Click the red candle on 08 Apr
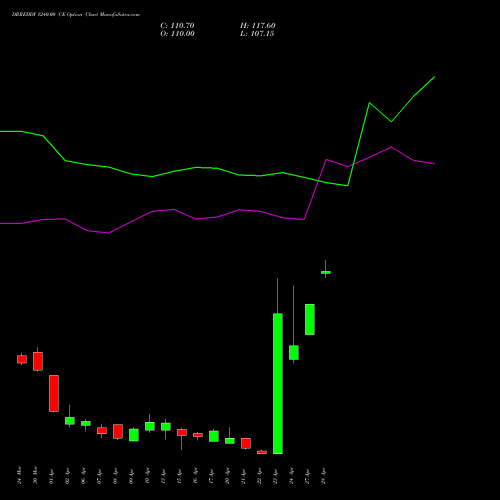Image resolution: width=500 pixels, height=500 pixels. click(118, 431)
